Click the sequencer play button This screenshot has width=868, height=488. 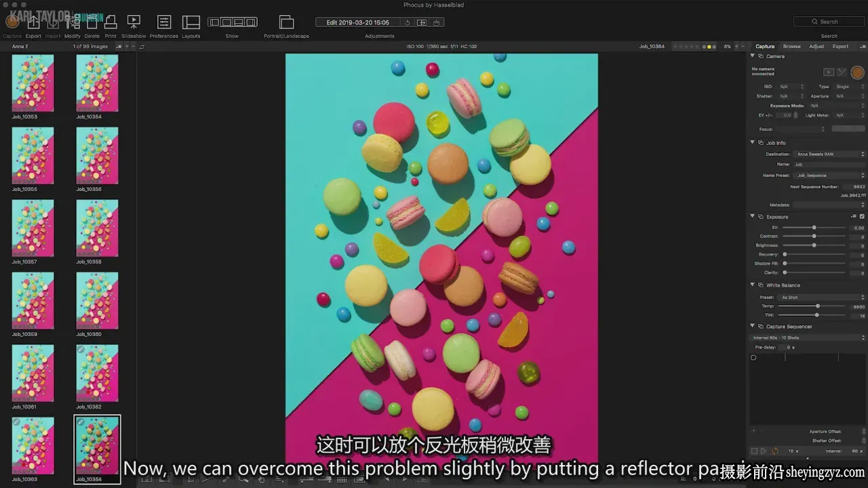click(x=763, y=451)
